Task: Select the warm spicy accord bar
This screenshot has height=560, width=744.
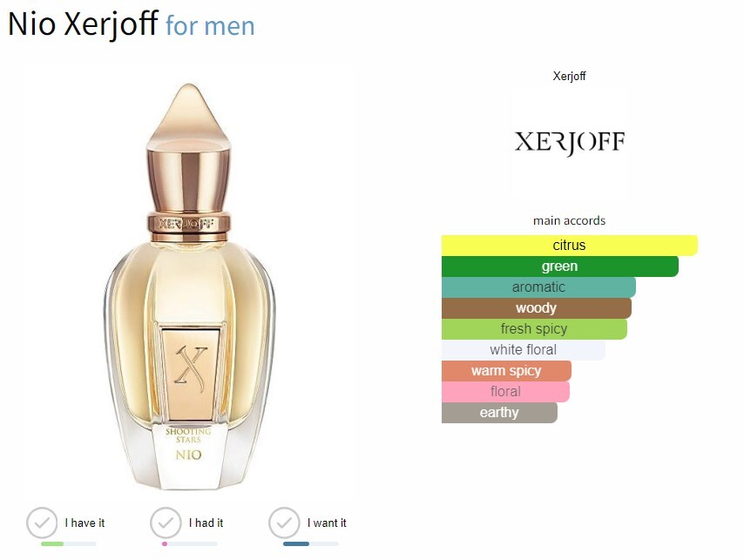Action: (506, 370)
